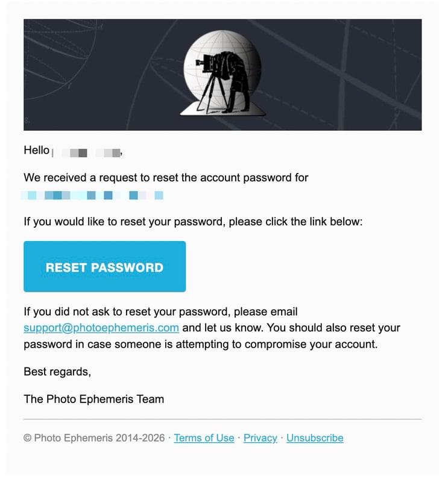Click the Best regards closing line
Image resolution: width=448 pixels, height=482 pixels.
[x=57, y=372]
